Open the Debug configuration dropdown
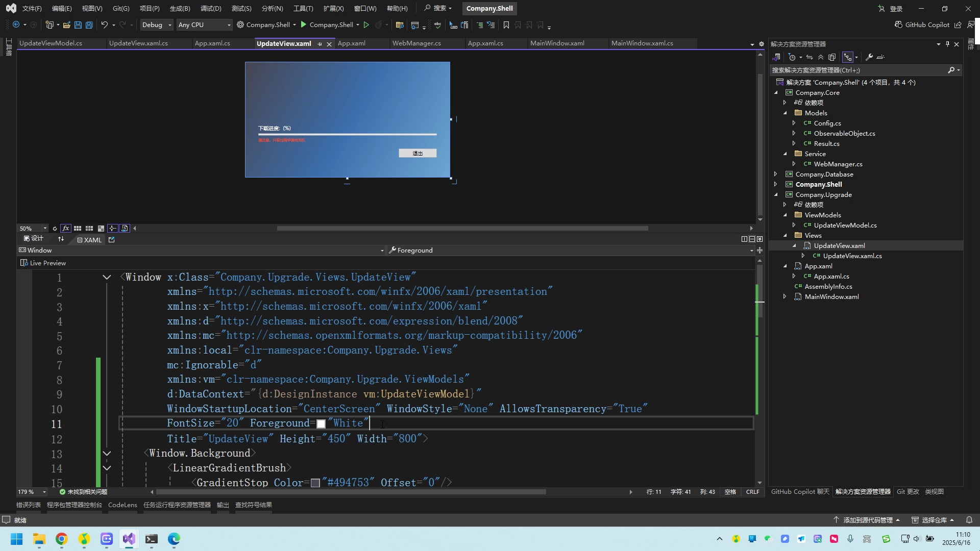 point(156,24)
